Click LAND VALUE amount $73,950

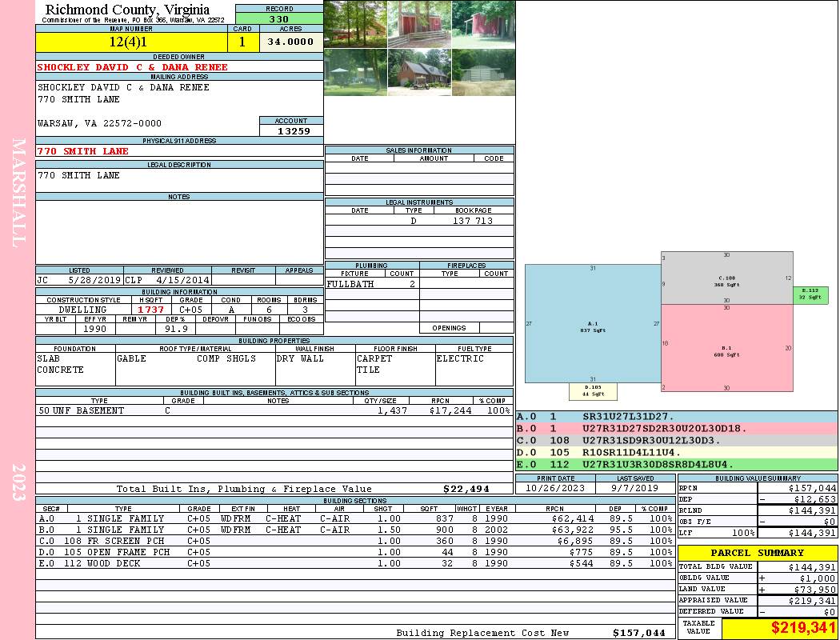(x=815, y=590)
